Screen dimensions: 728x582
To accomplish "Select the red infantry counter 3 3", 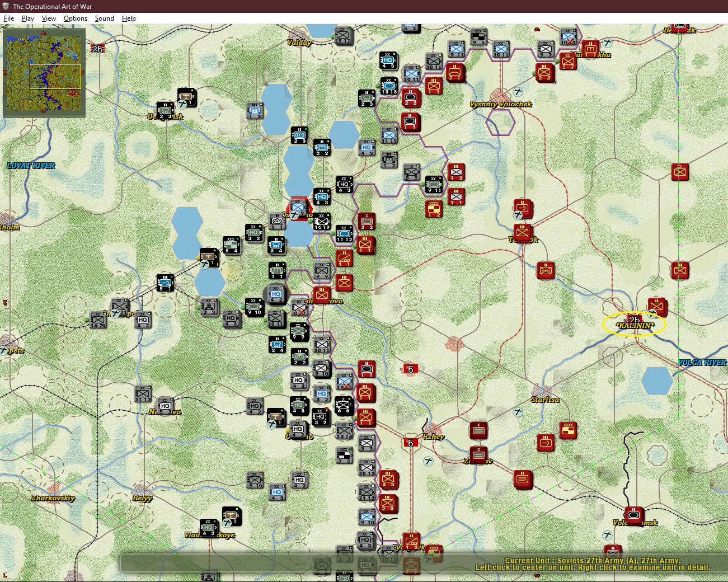I will coord(388,480).
